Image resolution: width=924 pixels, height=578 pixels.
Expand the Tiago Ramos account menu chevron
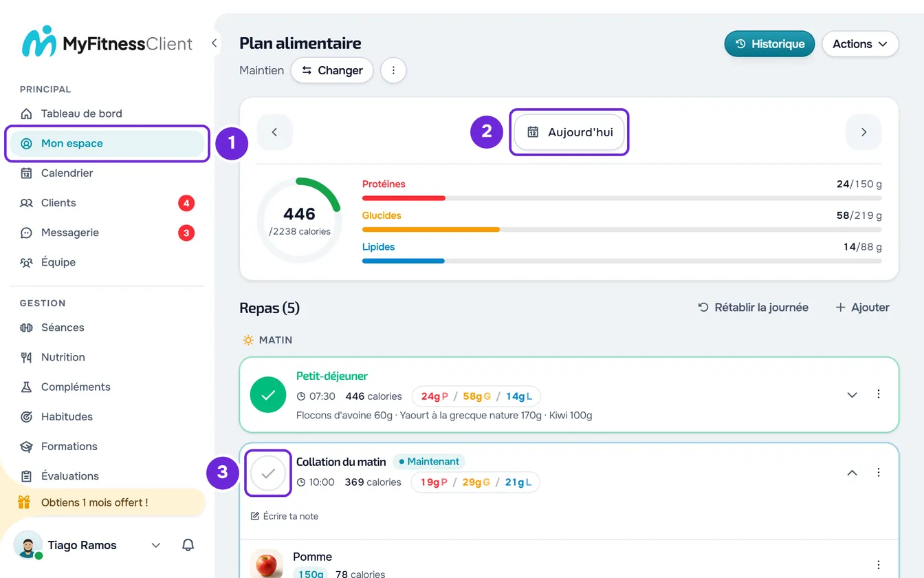[156, 545]
